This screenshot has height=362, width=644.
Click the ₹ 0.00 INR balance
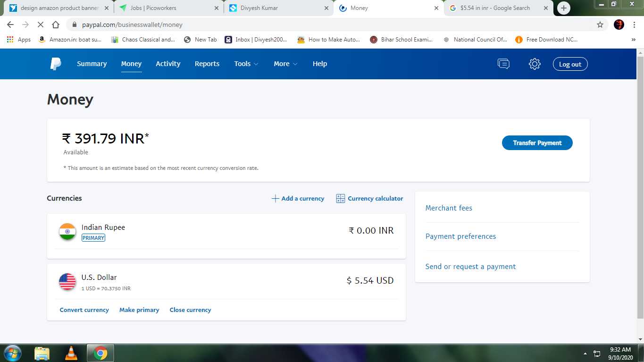371,231
